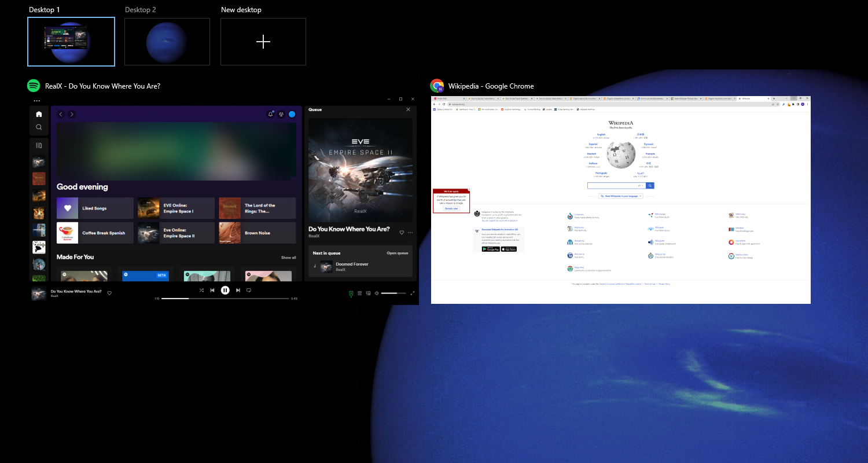Like the song in the Queue panel
This screenshot has height=463, width=868.
(402, 232)
